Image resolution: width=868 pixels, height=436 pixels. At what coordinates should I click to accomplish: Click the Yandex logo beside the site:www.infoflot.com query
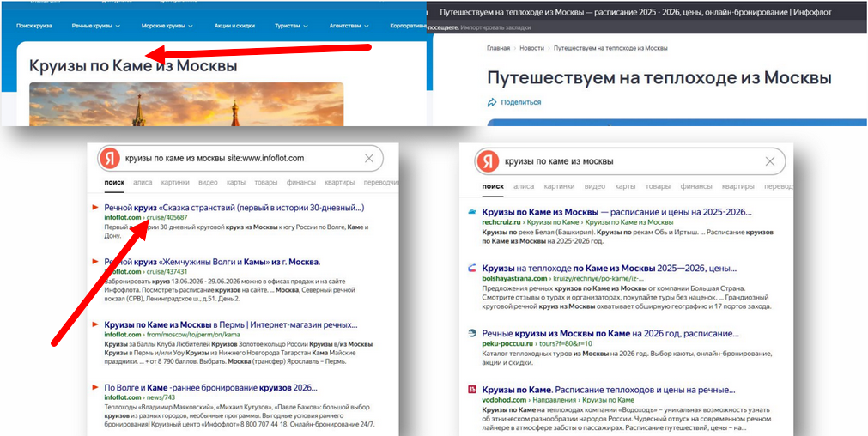tap(109, 159)
